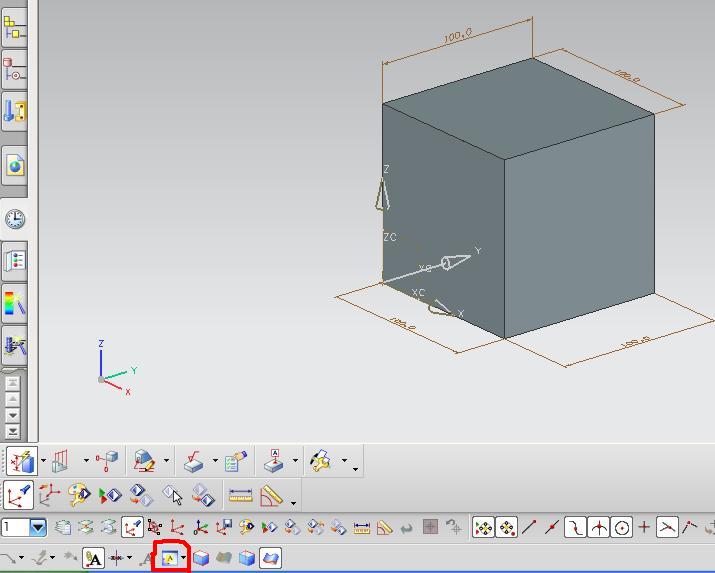
Task: Click the ordinate dimension icon with zeros
Action: tap(107, 461)
